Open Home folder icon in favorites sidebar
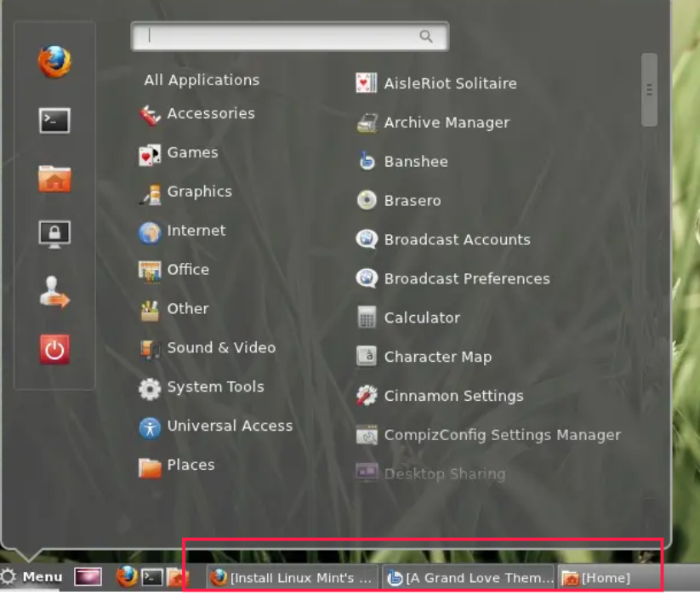 click(x=54, y=179)
